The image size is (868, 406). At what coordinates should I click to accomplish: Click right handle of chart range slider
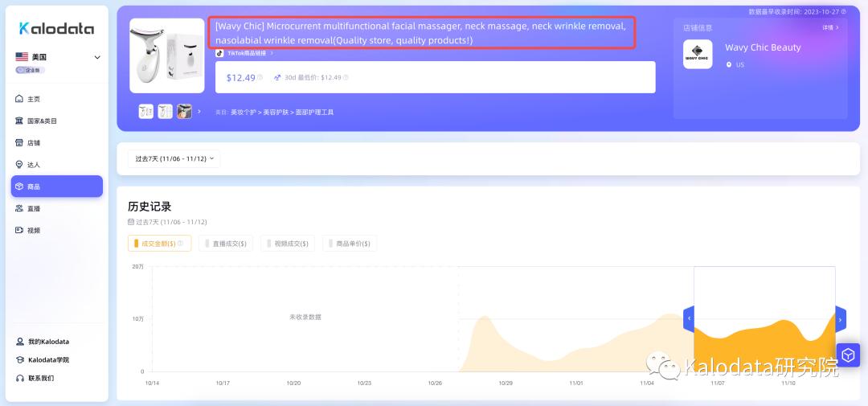tap(841, 319)
